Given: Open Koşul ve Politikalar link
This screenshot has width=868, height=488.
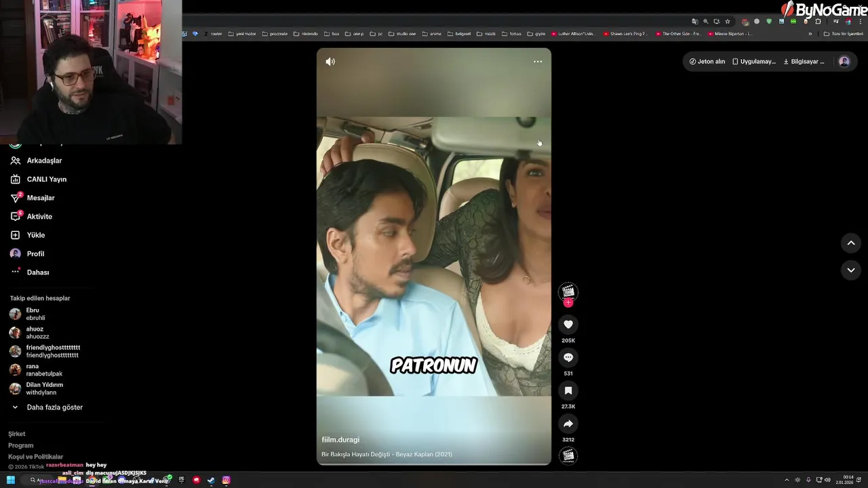Looking at the screenshot, I should point(35,457).
